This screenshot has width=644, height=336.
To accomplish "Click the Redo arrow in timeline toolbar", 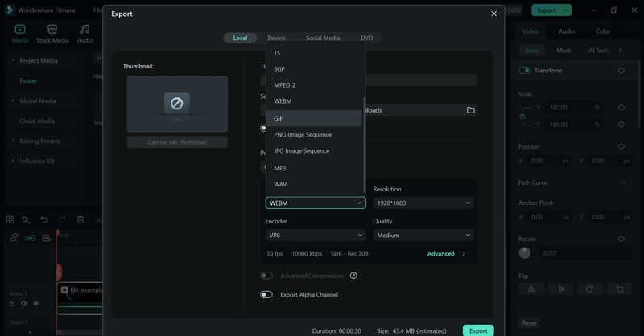I will (x=62, y=220).
